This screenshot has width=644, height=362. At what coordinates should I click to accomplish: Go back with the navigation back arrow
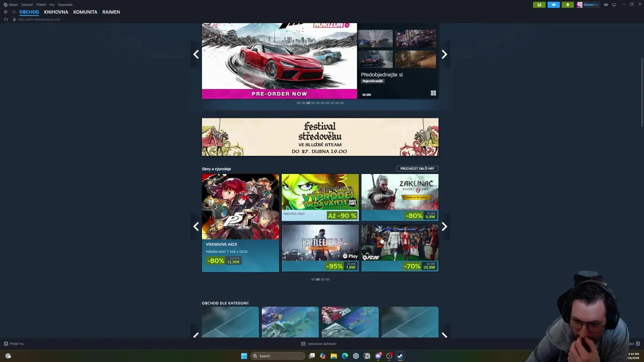6,12
